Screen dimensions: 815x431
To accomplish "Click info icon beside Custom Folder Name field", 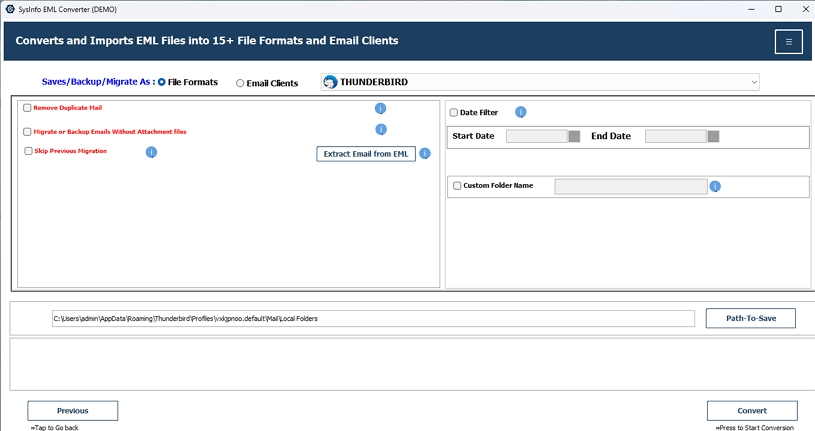I will pos(715,186).
